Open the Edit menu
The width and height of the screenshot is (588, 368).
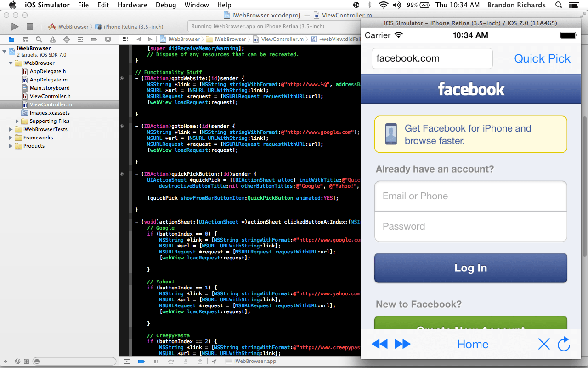[x=103, y=5]
